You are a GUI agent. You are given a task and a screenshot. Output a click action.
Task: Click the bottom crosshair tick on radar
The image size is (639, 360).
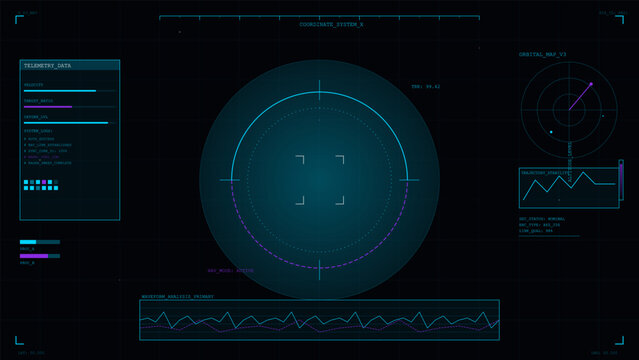pyautogui.click(x=320, y=269)
